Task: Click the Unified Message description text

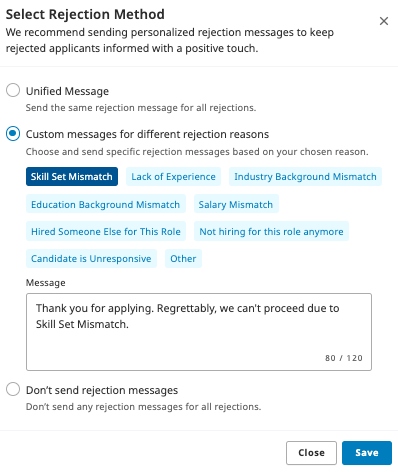Action: [x=141, y=108]
